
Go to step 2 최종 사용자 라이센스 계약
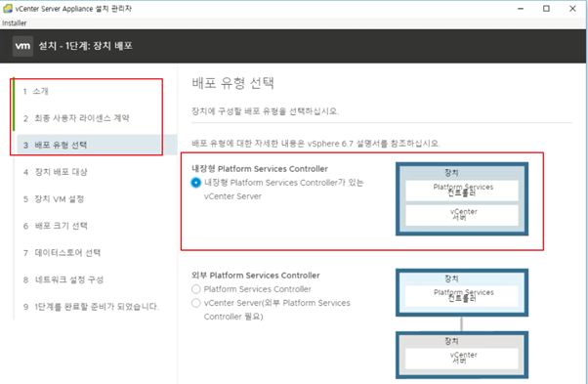coord(76,118)
